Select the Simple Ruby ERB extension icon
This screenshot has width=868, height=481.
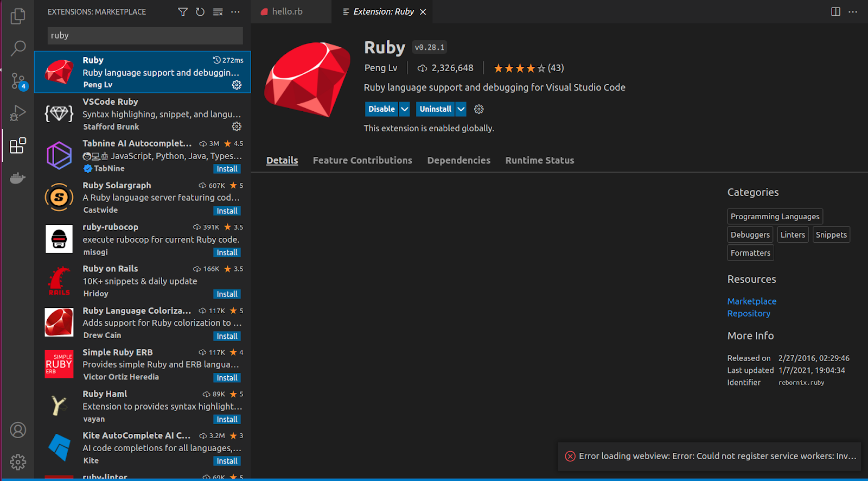(59, 364)
